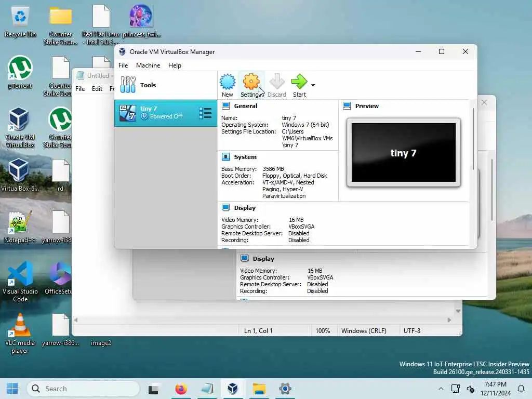Open File menu in Untitled Notepad window
Viewport: 532px width, 399px height.
click(x=80, y=89)
